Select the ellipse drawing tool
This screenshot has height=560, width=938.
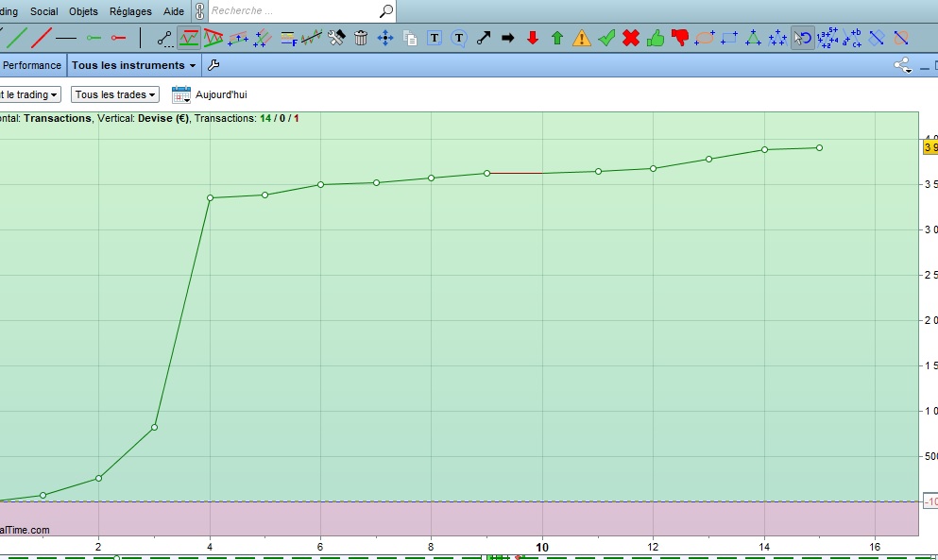click(x=705, y=39)
